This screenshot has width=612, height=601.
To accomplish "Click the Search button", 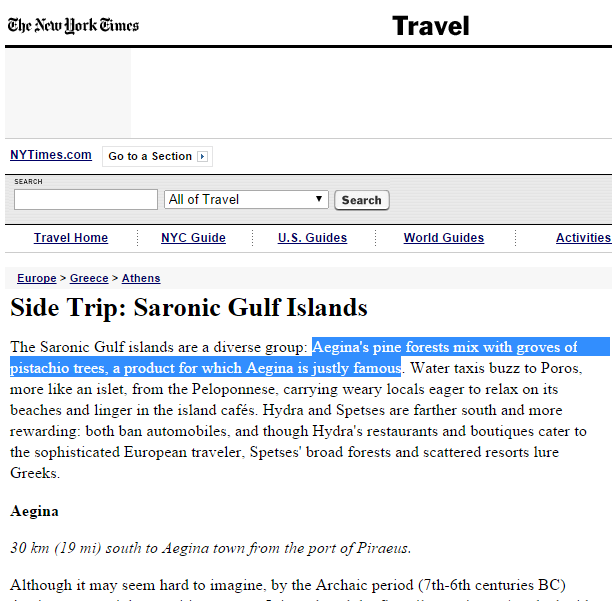I will coord(361,200).
